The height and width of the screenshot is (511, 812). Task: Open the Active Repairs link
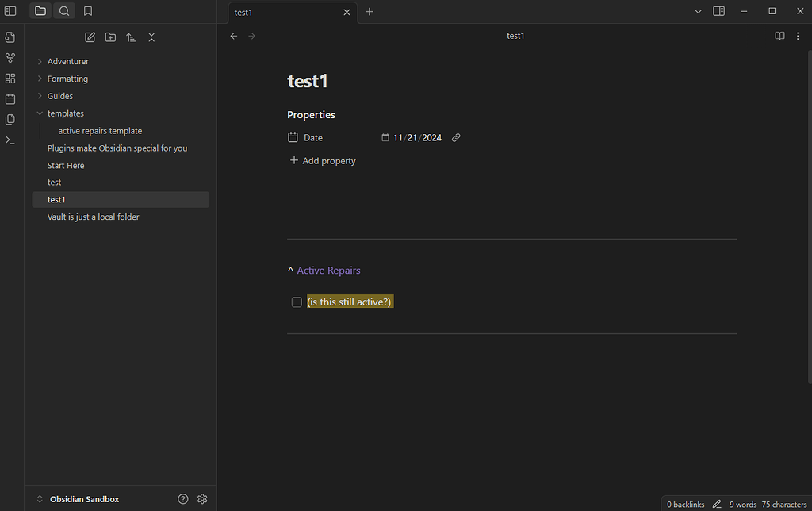click(x=327, y=270)
